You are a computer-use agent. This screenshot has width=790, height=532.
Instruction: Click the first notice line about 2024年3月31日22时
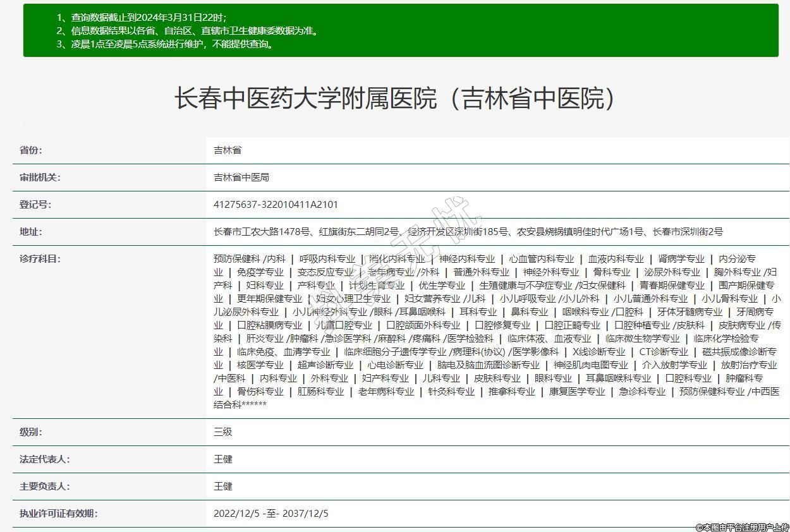142,17
